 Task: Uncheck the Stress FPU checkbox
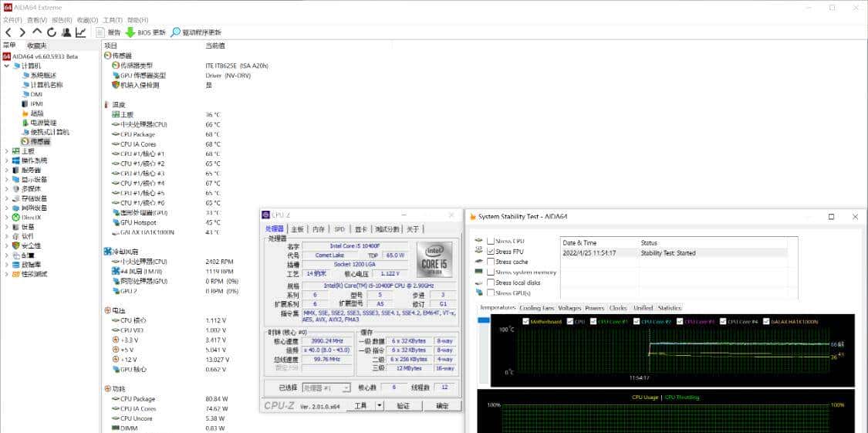[x=491, y=252]
